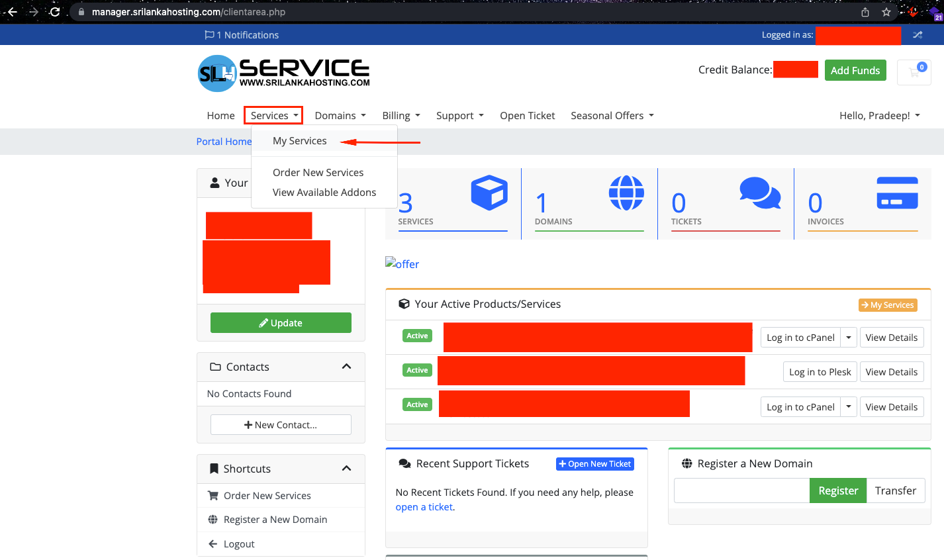Viewport: 944px width, 560px height.
Task: Reload the page in browser
Action: coord(55,12)
